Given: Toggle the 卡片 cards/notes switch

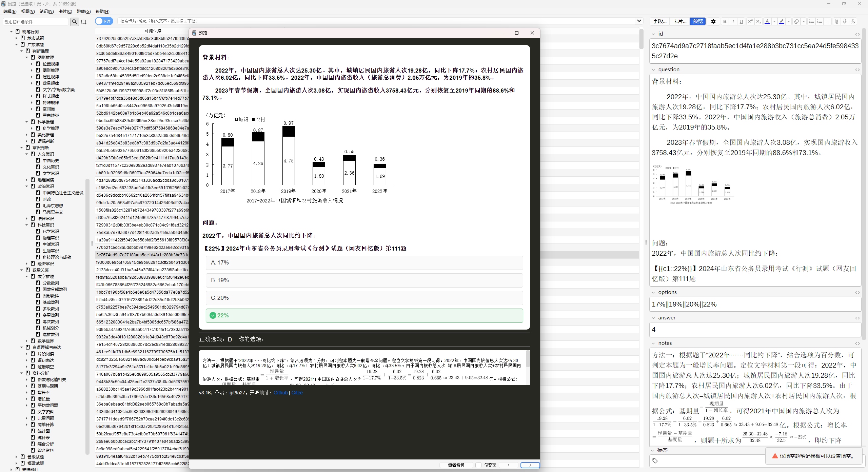Looking at the screenshot, I should 104,21.
